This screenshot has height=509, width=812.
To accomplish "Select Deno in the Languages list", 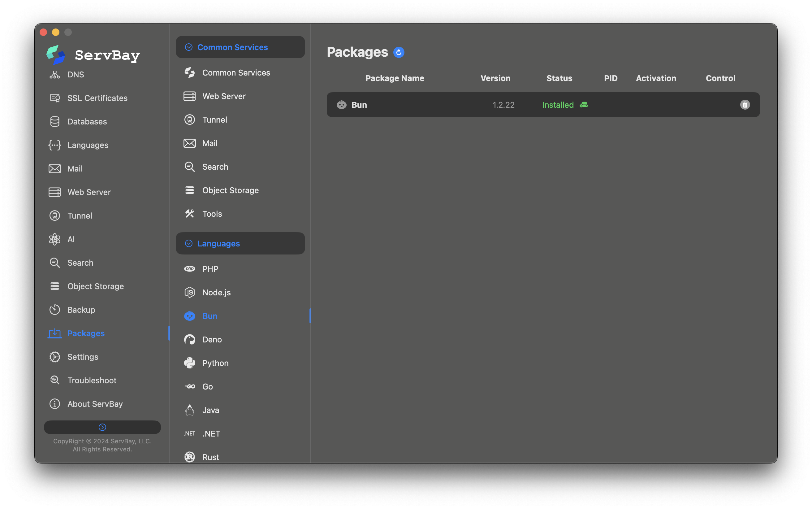I will point(212,339).
